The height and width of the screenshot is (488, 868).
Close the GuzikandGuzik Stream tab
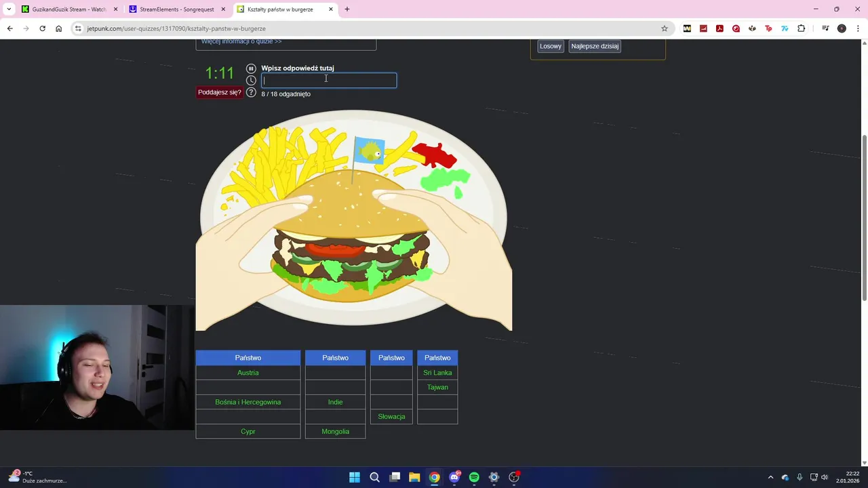115,9
